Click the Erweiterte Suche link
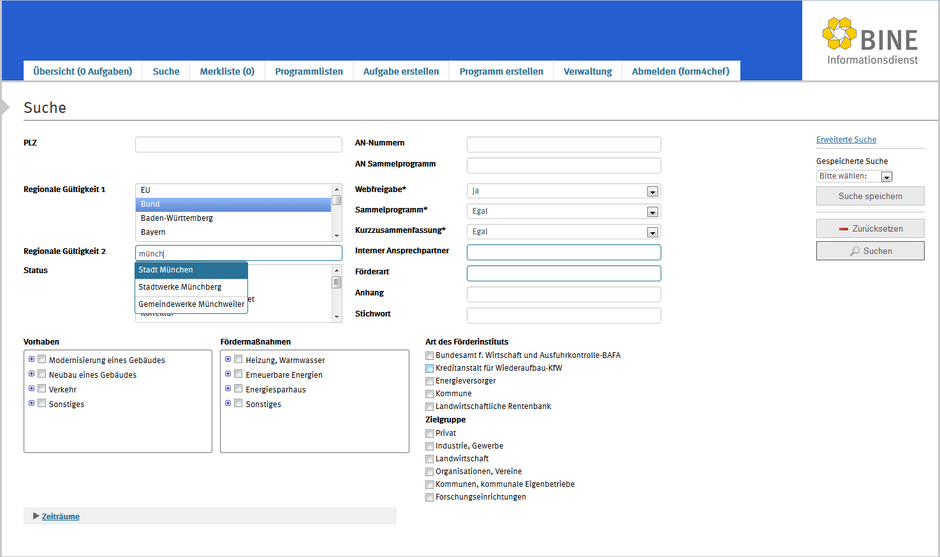Image resolution: width=940 pixels, height=557 pixels. [x=846, y=140]
